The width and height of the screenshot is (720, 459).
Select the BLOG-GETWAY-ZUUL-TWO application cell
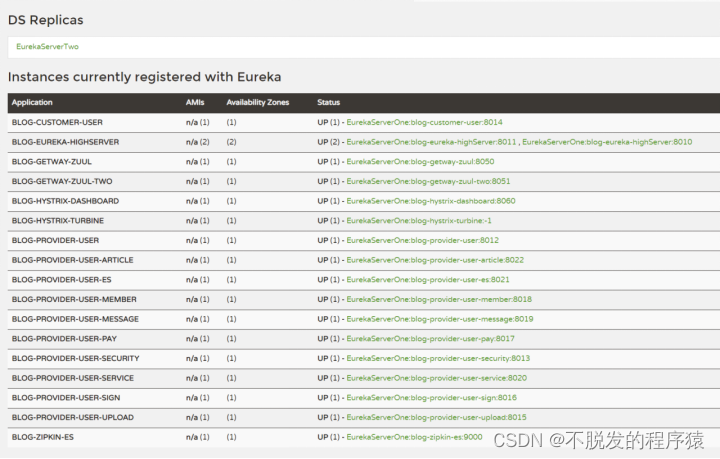62,181
